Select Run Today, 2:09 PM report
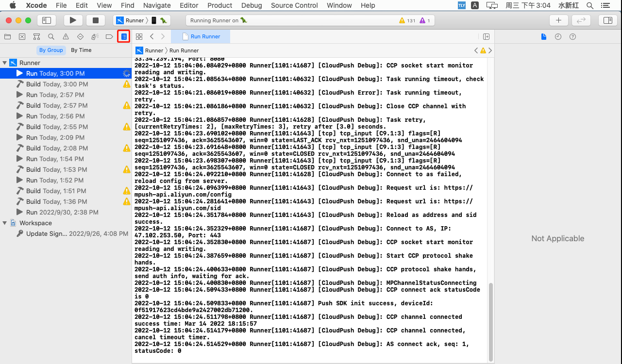 click(x=66, y=137)
